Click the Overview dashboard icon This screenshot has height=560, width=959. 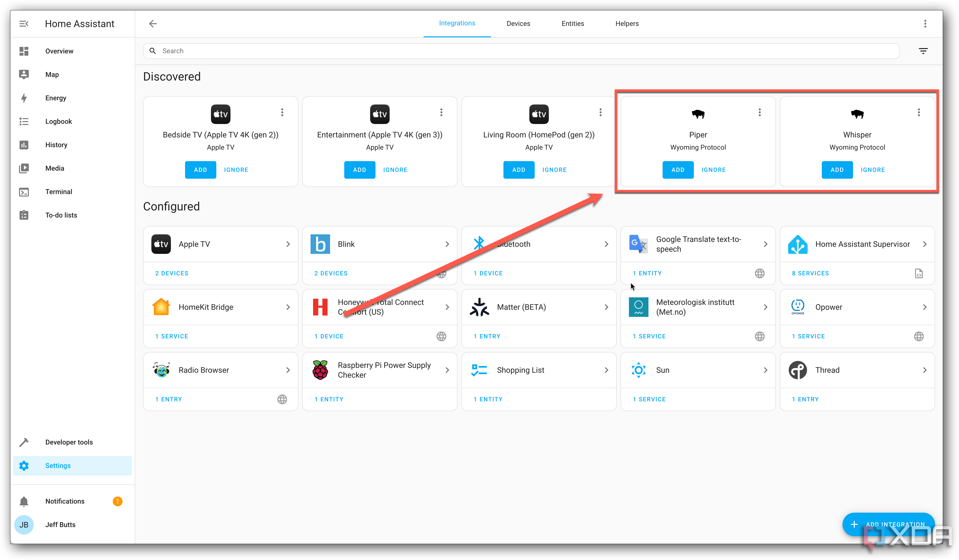tap(24, 51)
